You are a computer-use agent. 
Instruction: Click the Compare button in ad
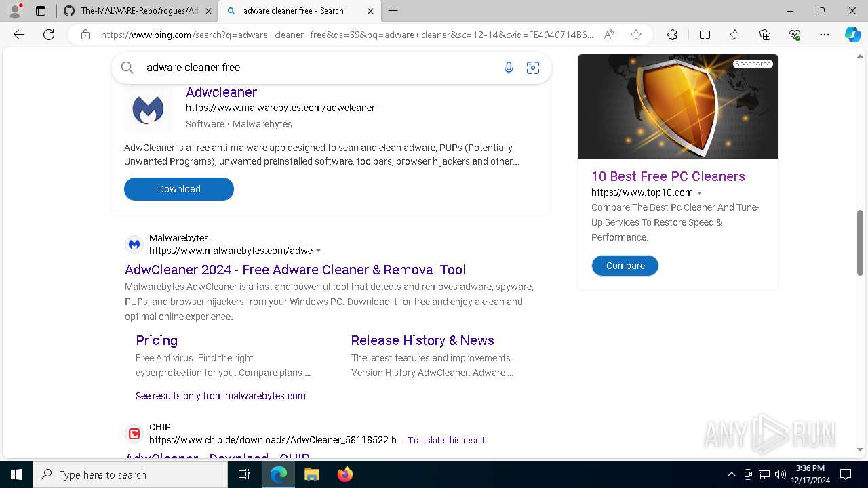click(x=625, y=266)
